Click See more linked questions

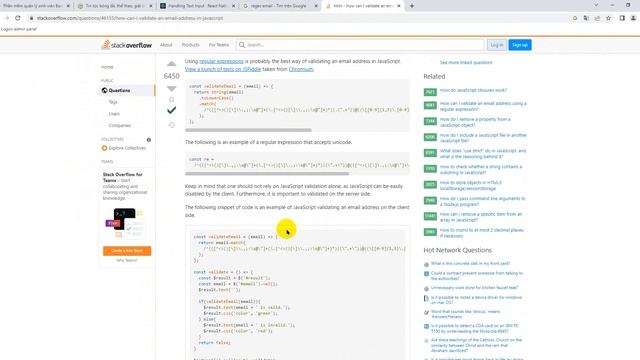tap(466, 62)
